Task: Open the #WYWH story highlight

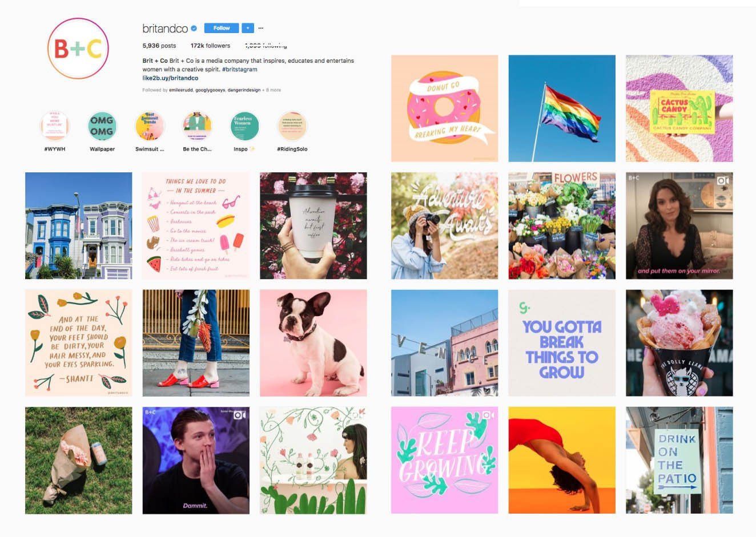Action: point(55,126)
